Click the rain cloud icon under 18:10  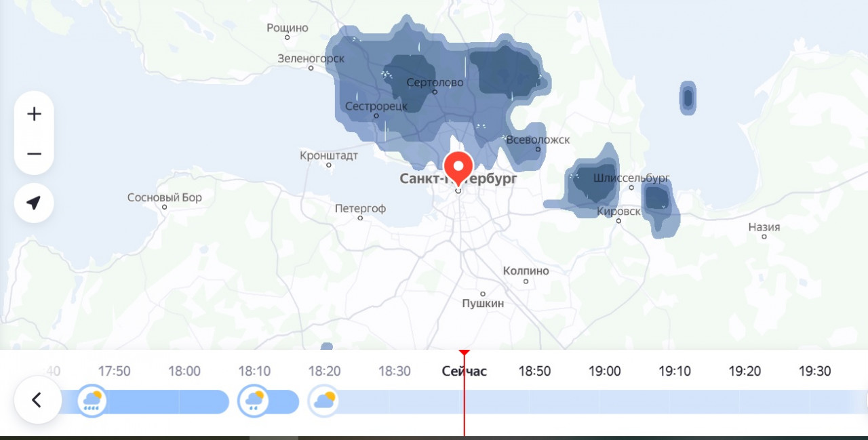(x=254, y=401)
